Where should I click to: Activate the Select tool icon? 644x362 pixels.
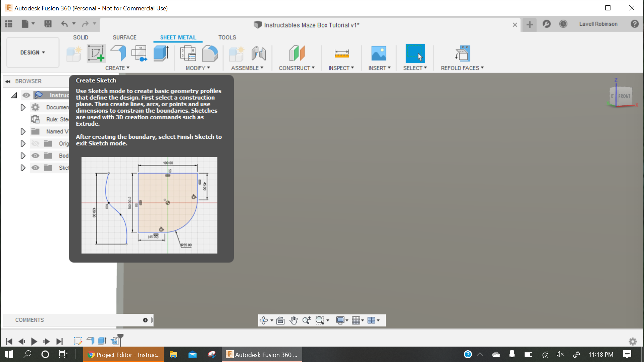415,54
